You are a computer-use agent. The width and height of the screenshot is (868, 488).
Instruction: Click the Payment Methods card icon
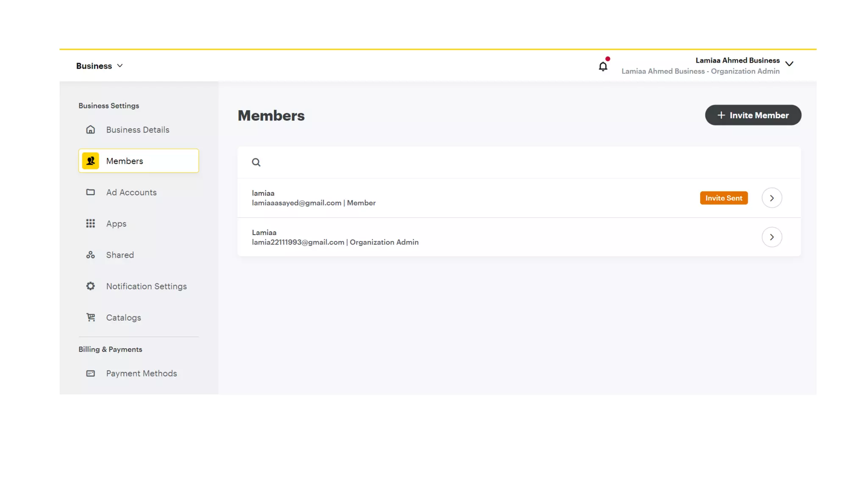pyautogui.click(x=90, y=373)
